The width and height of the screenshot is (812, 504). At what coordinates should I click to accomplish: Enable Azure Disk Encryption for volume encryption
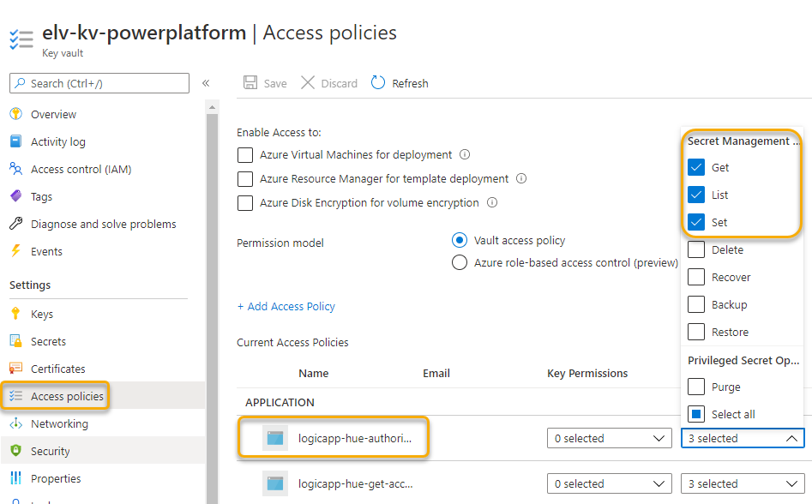click(x=245, y=203)
